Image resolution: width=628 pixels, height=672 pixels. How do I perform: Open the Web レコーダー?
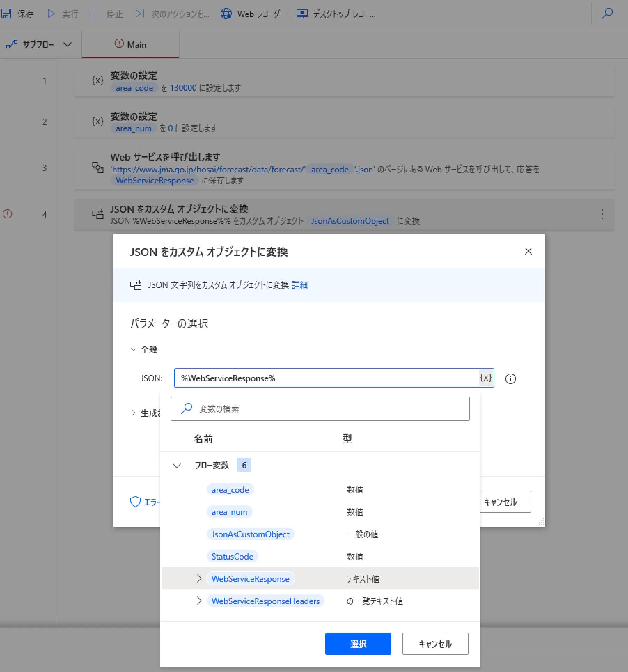(x=253, y=14)
